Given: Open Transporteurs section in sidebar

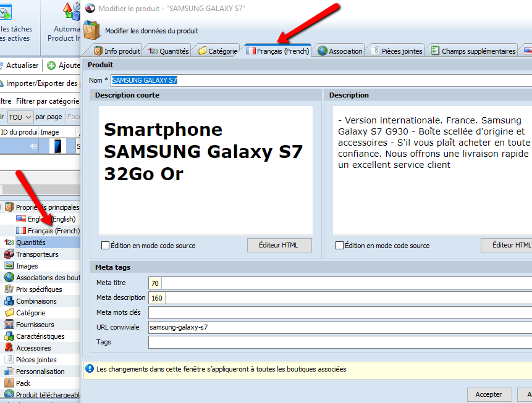Looking at the screenshot, I should (37, 254).
